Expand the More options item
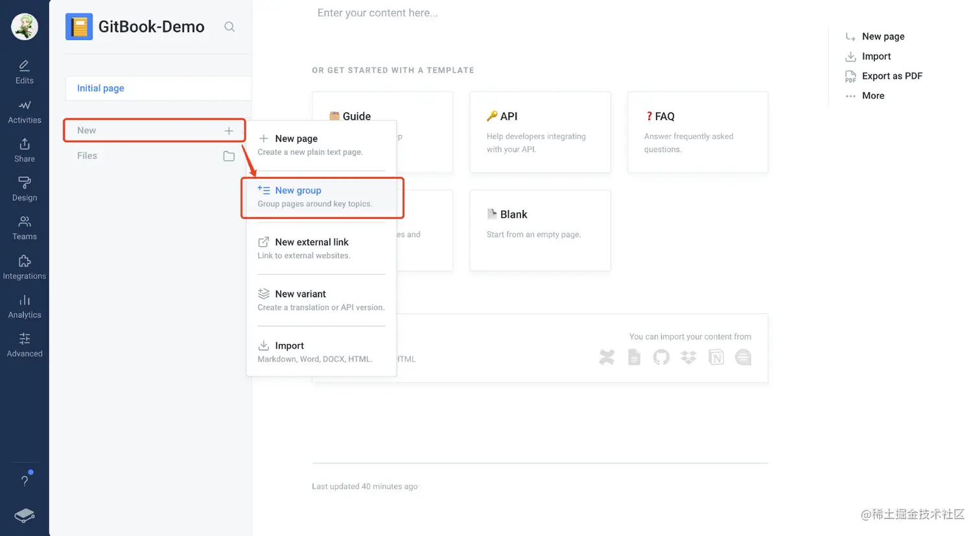The width and height of the screenshot is (980, 536). (x=865, y=96)
